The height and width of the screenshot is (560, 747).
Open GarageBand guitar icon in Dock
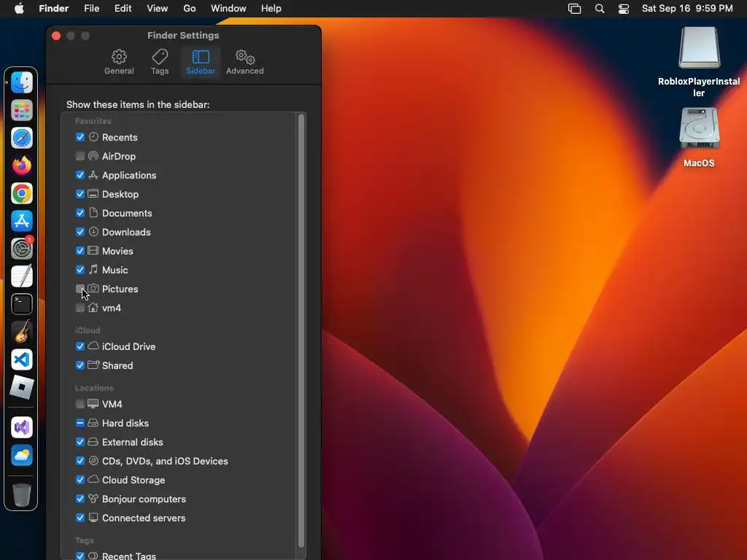tap(21, 332)
